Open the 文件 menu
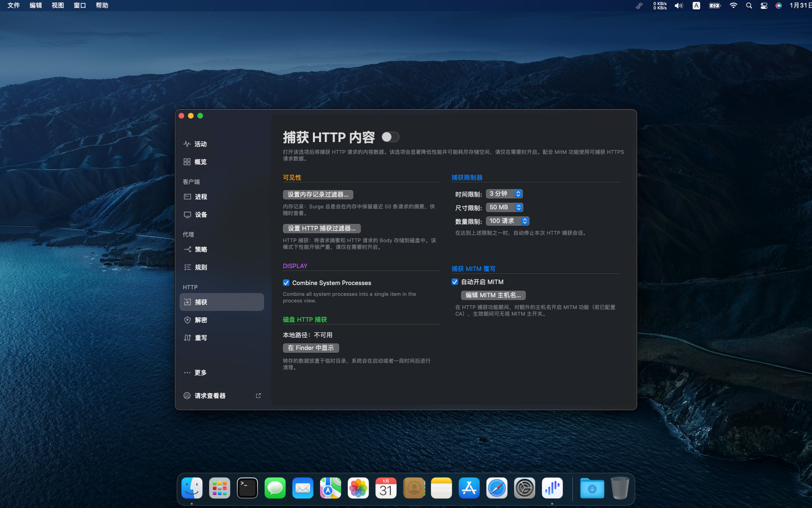 click(x=14, y=6)
